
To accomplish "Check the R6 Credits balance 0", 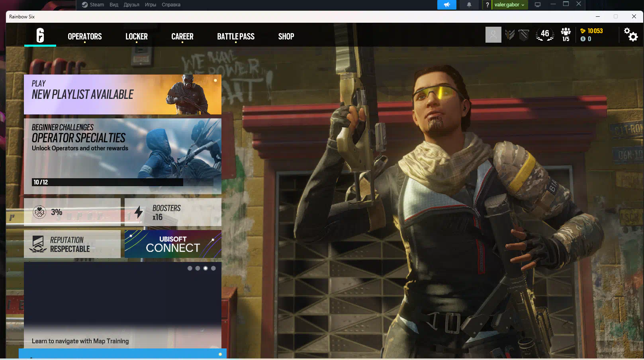I will point(586,39).
